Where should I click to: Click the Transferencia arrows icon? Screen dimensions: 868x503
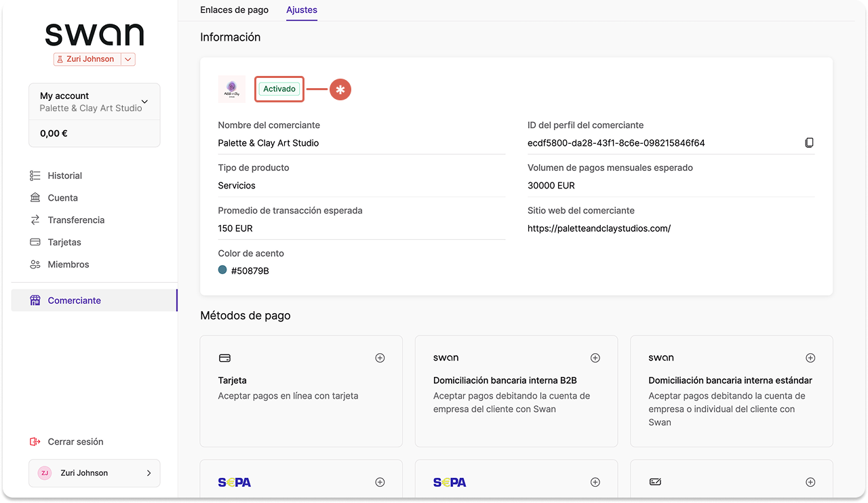click(x=35, y=220)
